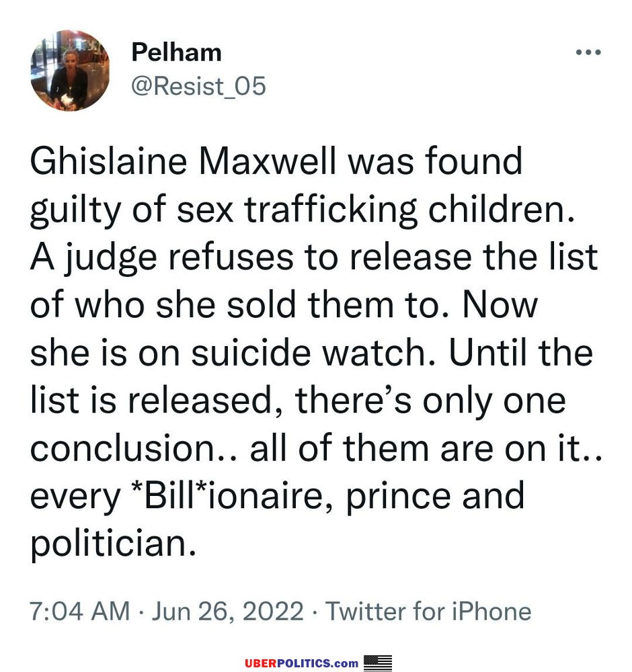This screenshot has width=632, height=672.
Task: Select 'sex trafficking children' phrase
Action: [x=376, y=211]
